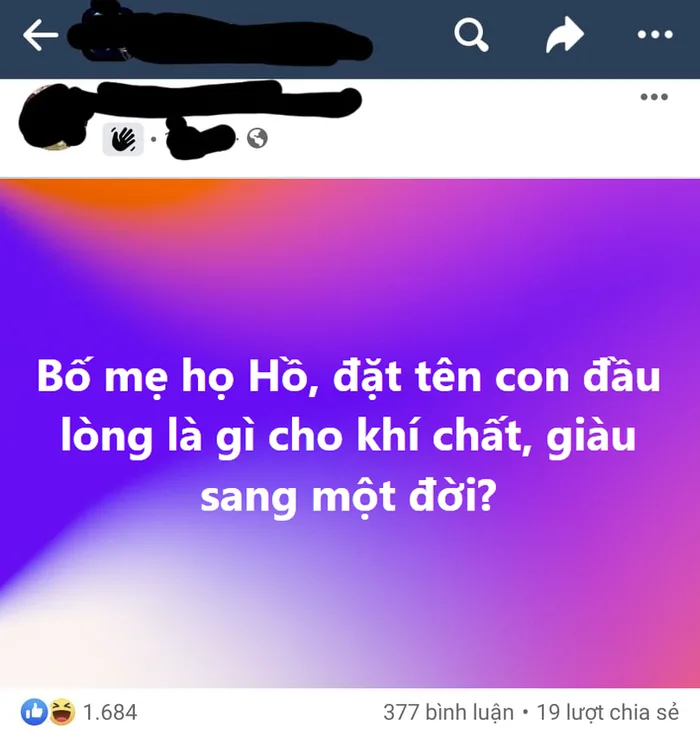Tap the blacked-out post timestamp
This screenshot has width=700, height=748.
(x=200, y=137)
